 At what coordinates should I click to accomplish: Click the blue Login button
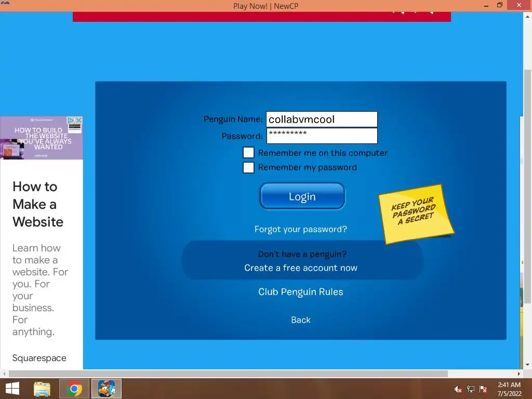[302, 196]
